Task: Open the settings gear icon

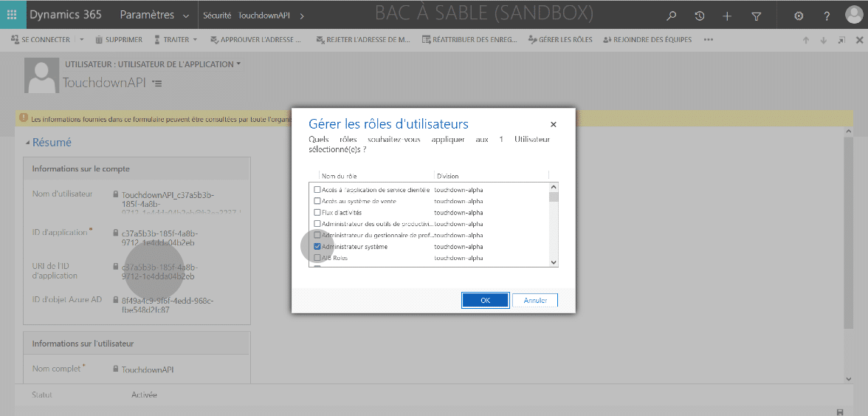Action: tap(799, 16)
